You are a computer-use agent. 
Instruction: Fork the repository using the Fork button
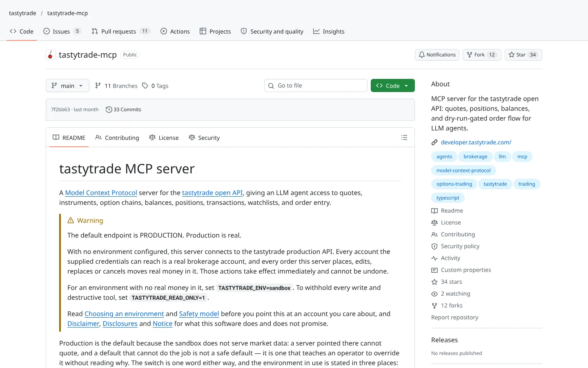(482, 55)
